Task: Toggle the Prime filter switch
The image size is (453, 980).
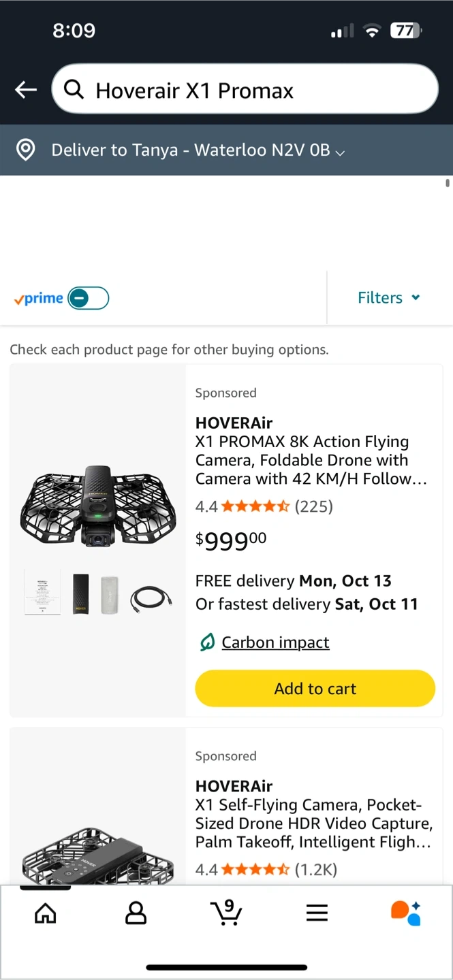Action: (89, 298)
